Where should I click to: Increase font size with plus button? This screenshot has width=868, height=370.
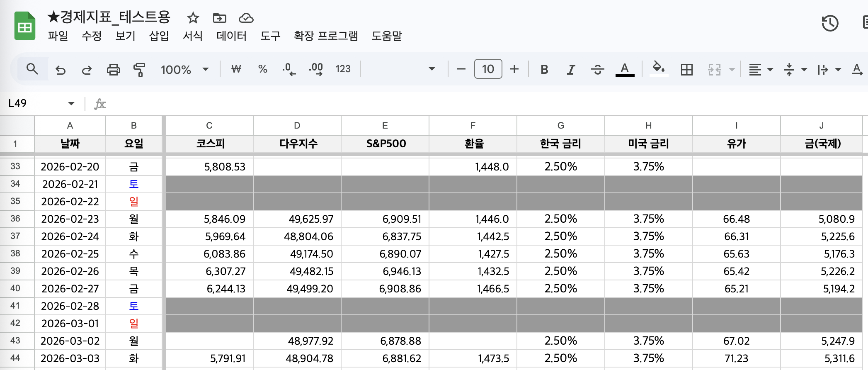[x=514, y=69]
